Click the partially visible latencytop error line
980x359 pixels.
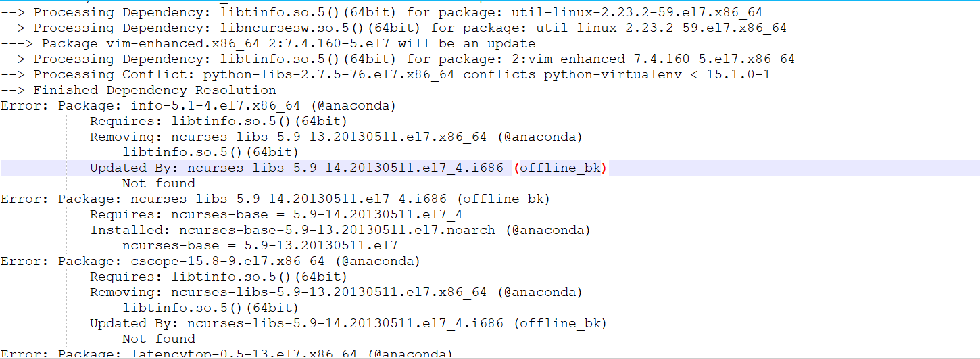pyautogui.click(x=226, y=354)
